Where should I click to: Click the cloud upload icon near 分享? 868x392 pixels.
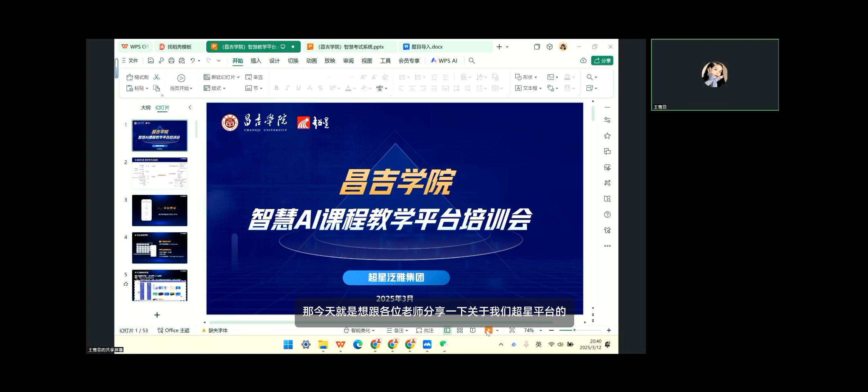pos(583,61)
